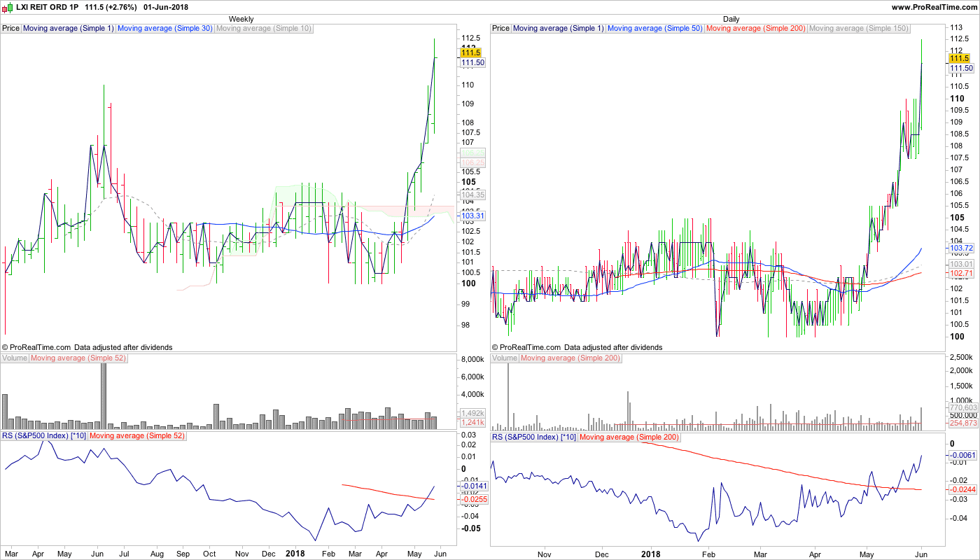Open Moving average (Simple 1) on Weekly chart
980x560 pixels.
click(x=69, y=29)
